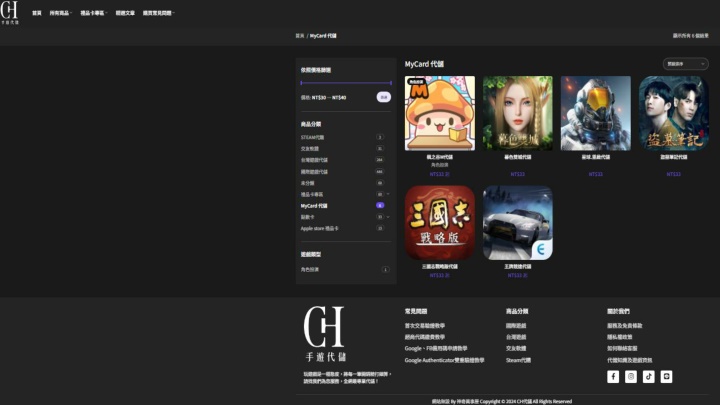
Task: Expand the 點數卡 sidebar category arrow
Action: click(x=388, y=217)
